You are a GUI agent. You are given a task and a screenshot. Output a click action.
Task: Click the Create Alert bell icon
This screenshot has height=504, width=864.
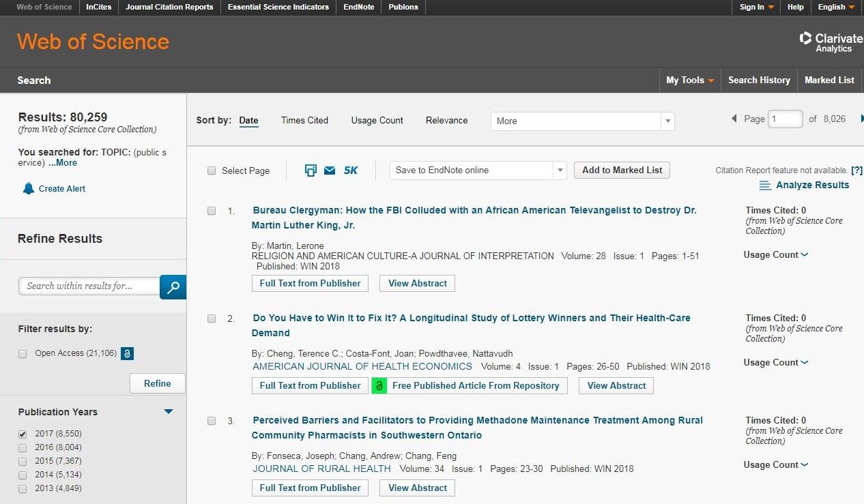28,188
